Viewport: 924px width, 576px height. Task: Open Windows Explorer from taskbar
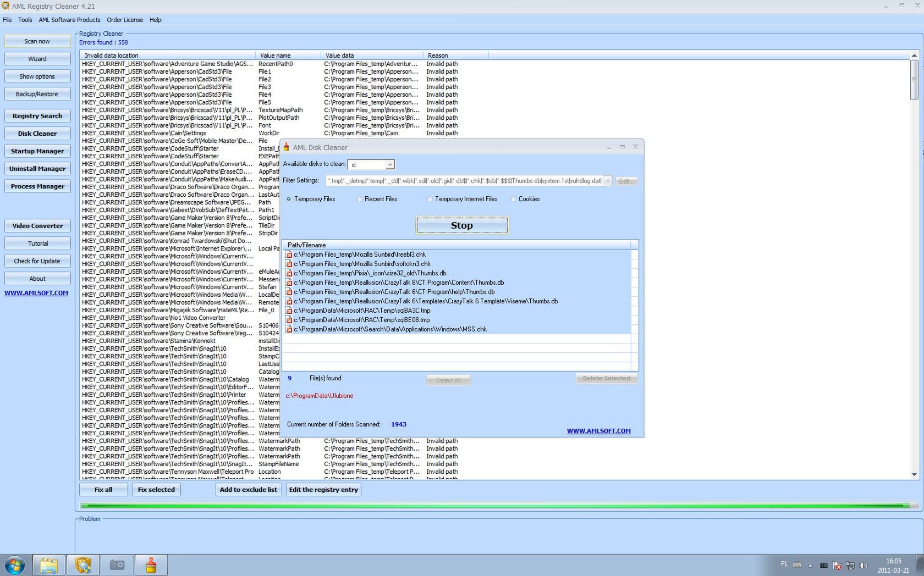(49, 565)
